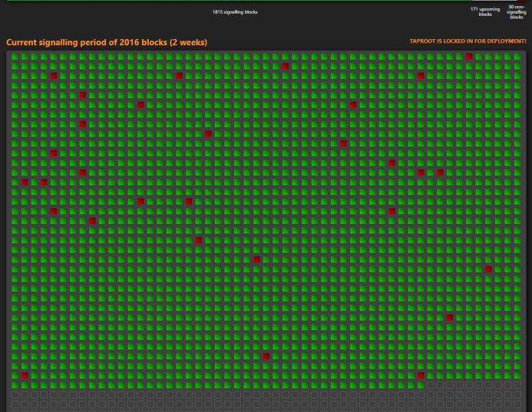Select the last green block before the empty upcoming blocks
This screenshot has height=412, width=532.
[x=421, y=385]
